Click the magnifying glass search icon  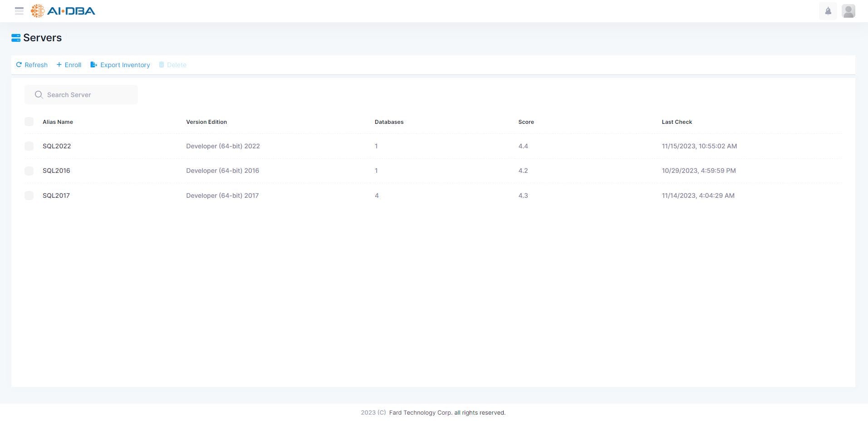[x=39, y=94]
